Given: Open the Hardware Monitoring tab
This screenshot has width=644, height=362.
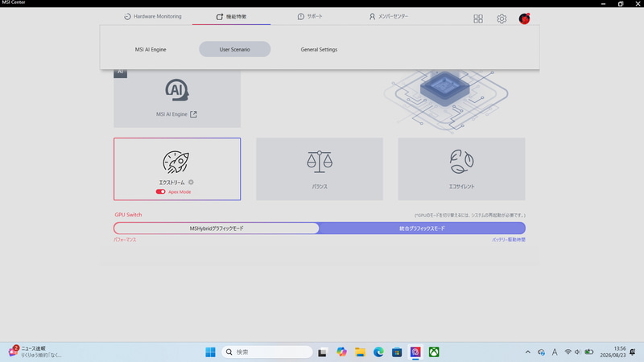Looking at the screenshot, I should tap(152, 16).
